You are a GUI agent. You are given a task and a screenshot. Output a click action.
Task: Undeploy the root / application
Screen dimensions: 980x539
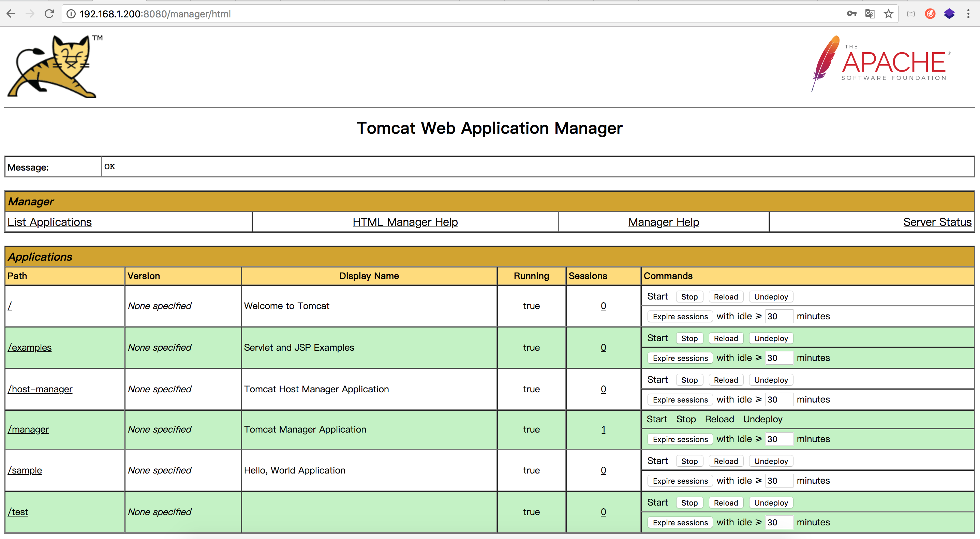click(771, 297)
